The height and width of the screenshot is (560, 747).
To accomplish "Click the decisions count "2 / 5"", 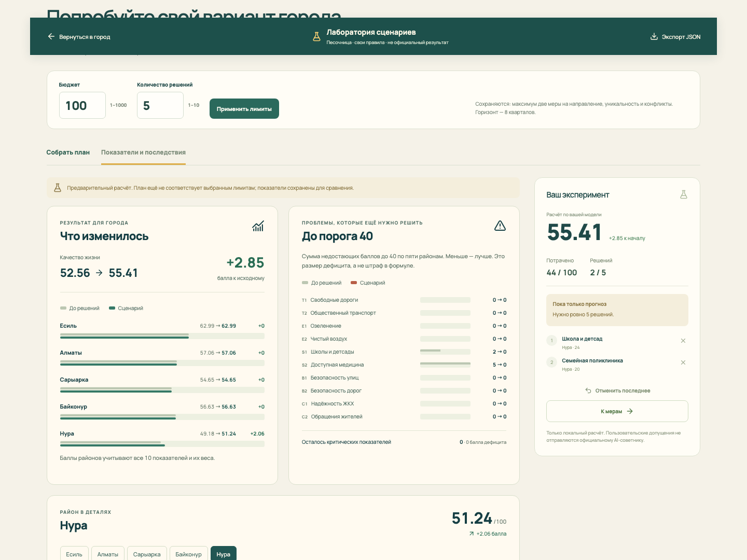I will (x=598, y=273).
